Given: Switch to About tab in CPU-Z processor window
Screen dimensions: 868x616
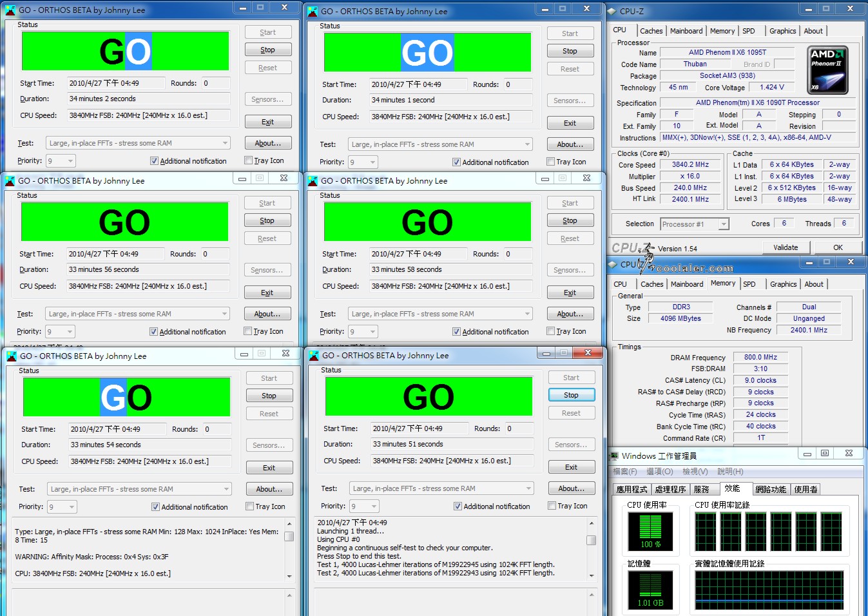Looking at the screenshot, I should [x=813, y=31].
